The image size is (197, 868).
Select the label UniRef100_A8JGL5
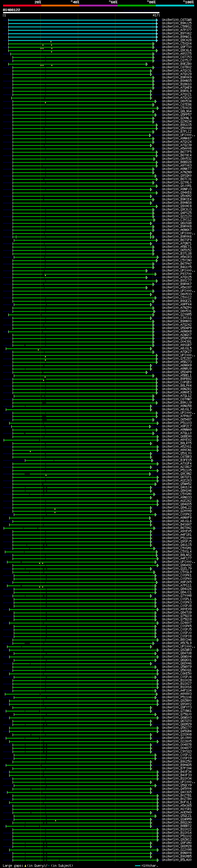click(177, 349)
